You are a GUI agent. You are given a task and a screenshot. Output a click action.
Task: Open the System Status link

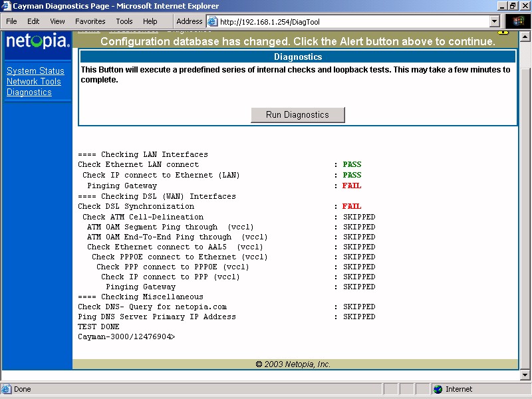pos(35,70)
